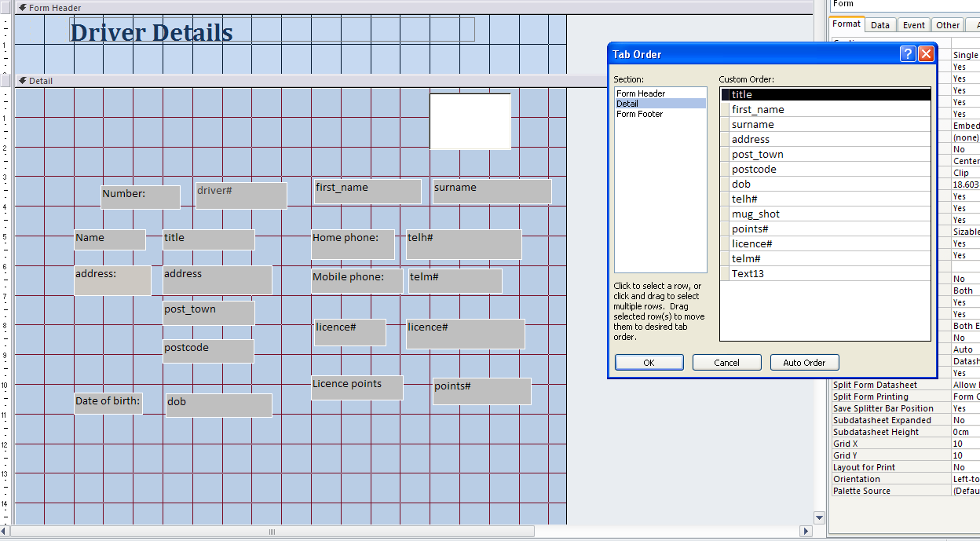
Task: Select points# text box on form
Action: [482, 391]
